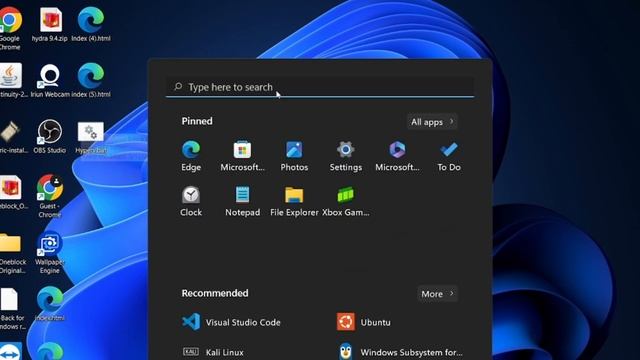Viewport: 640px width, 360px height.
Task: Select Wallpaper Engine desktop shortcut
Action: (50, 252)
